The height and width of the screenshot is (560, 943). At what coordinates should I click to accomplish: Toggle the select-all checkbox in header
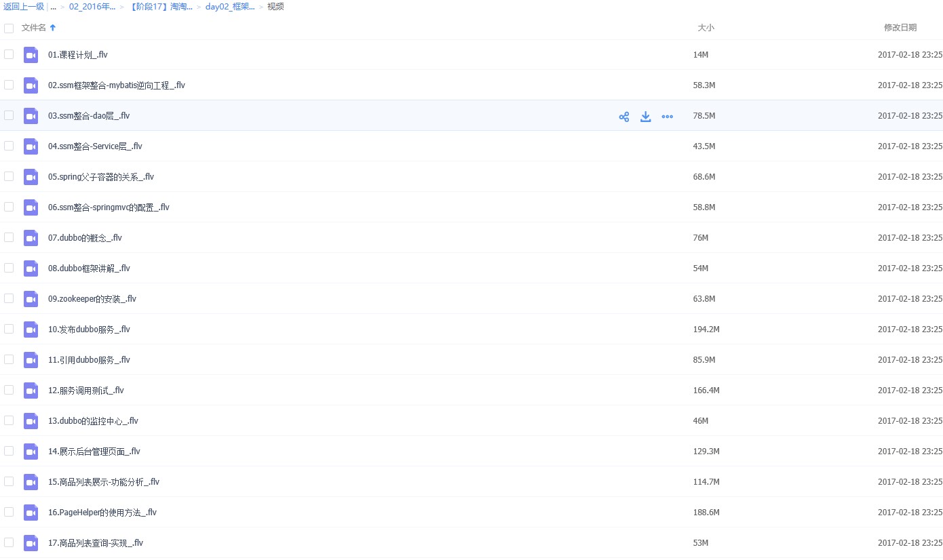click(x=9, y=28)
